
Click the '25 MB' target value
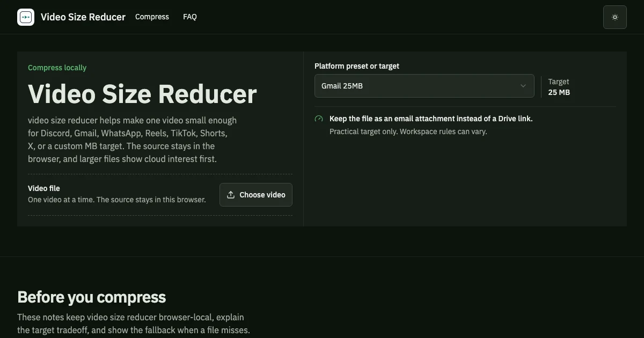[x=559, y=92]
